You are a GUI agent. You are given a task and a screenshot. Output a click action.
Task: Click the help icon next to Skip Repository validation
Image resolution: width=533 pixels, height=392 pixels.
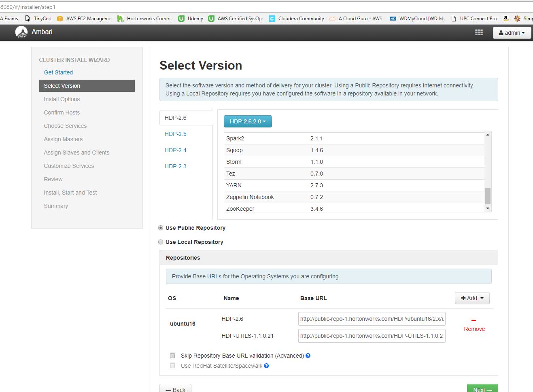pos(308,356)
